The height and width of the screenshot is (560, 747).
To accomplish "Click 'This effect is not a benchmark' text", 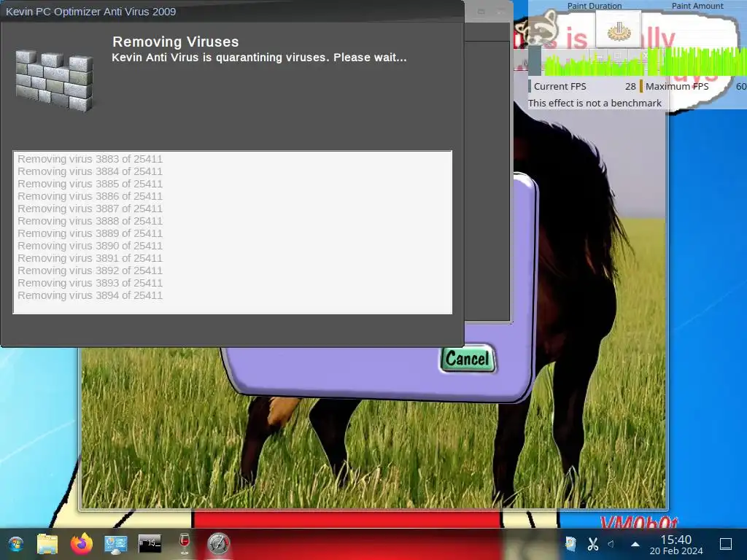I will 595,104.
